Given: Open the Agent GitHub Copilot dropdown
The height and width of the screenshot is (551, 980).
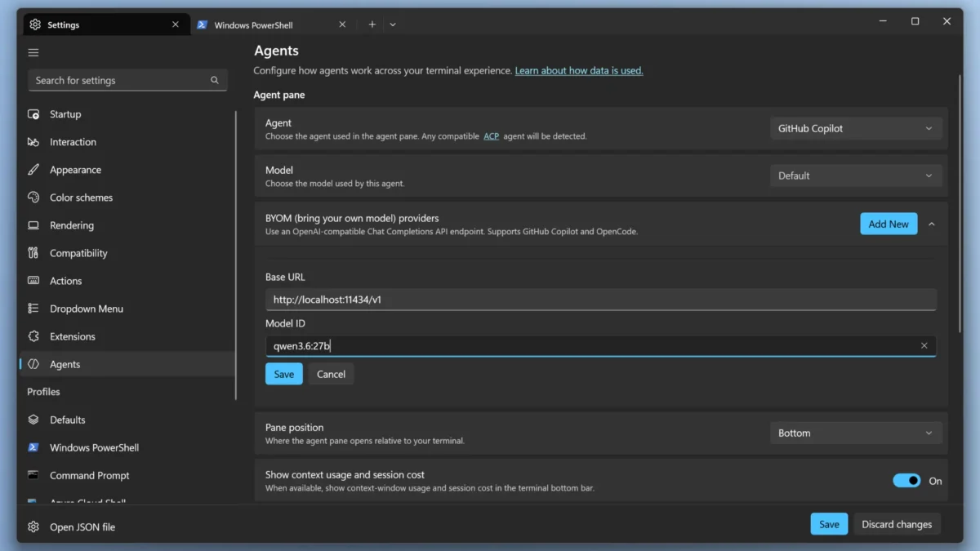Looking at the screenshot, I should pyautogui.click(x=856, y=128).
